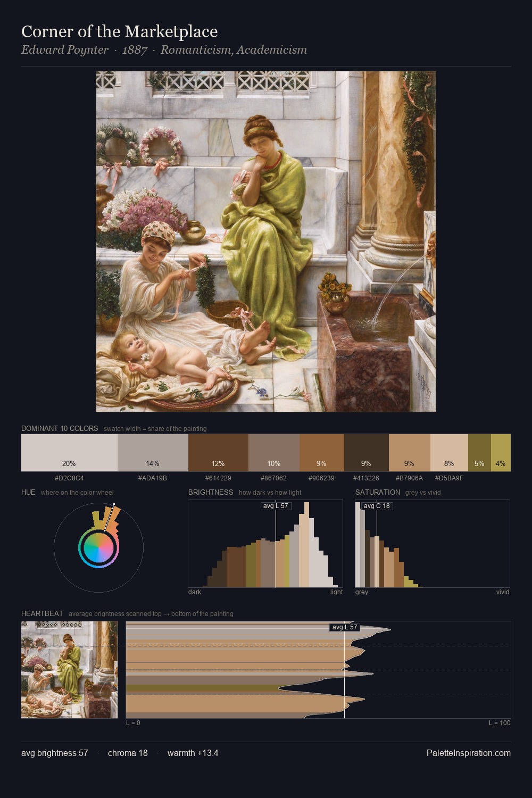Click 'how dark vs how light' caption
Viewport: 532px width, 798px height.
(x=270, y=492)
